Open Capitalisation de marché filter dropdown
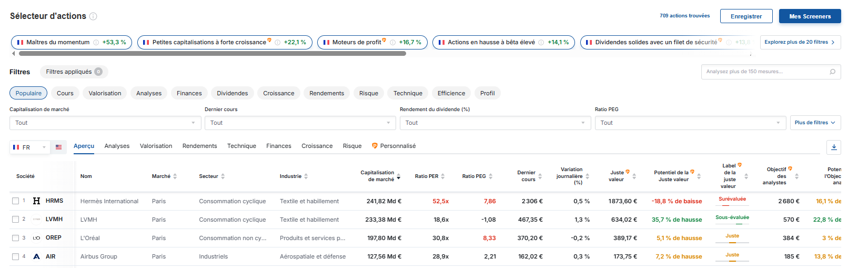This screenshot has height=268, width=868. click(105, 123)
